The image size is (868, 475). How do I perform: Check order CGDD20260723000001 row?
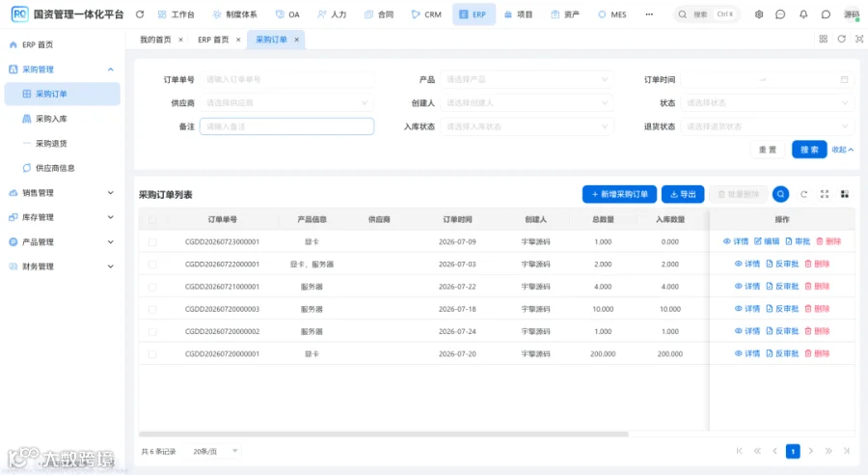(152, 241)
